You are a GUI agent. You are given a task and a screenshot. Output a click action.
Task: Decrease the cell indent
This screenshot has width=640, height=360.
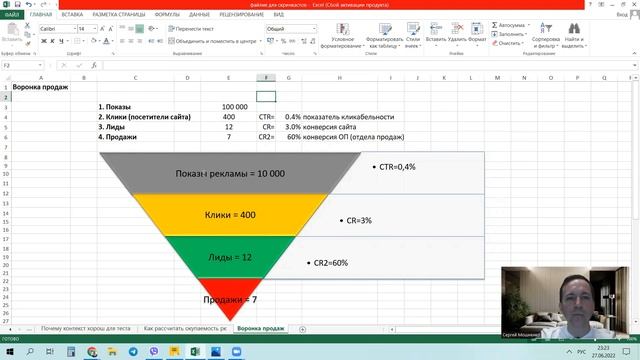click(151, 41)
